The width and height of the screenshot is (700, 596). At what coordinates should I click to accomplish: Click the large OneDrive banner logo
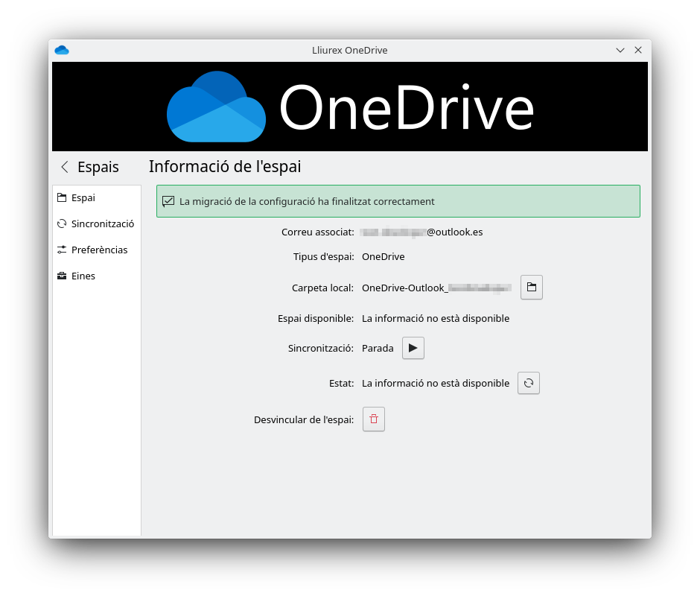pos(350,107)
